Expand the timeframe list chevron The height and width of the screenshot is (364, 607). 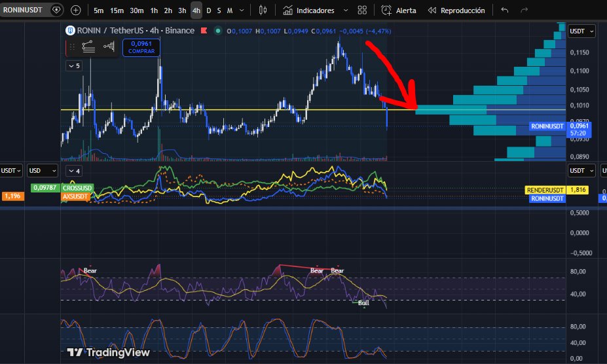tap(242, 10)
